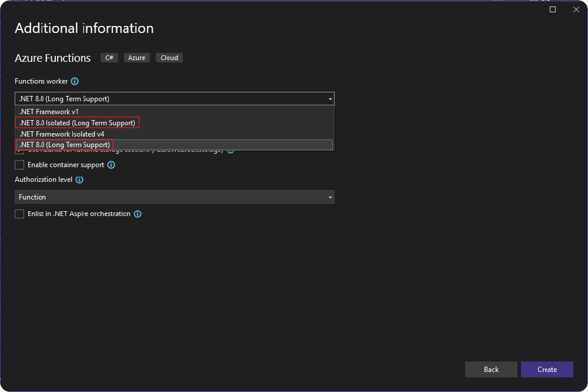Image resolution: width=588 pixels, height=392 pixels.
Task: Toggle Use Azurite for runtime storage account
Action: click(19, 150)
